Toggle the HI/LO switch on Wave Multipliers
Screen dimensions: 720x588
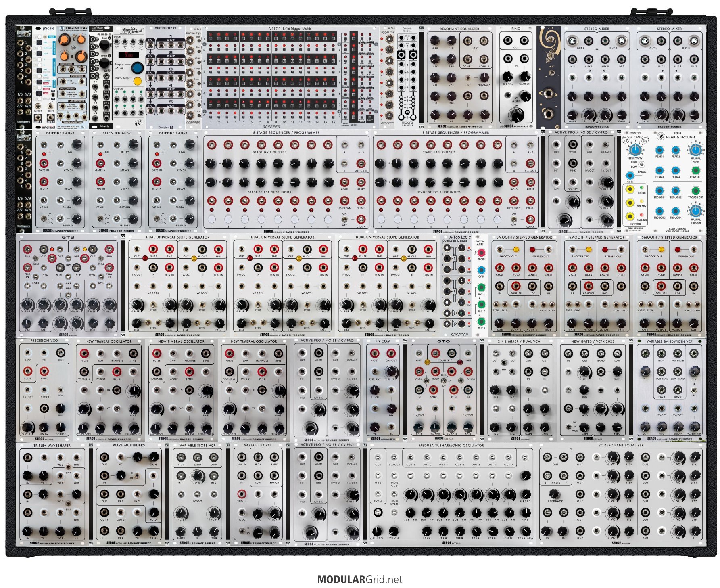click(137, 475)
